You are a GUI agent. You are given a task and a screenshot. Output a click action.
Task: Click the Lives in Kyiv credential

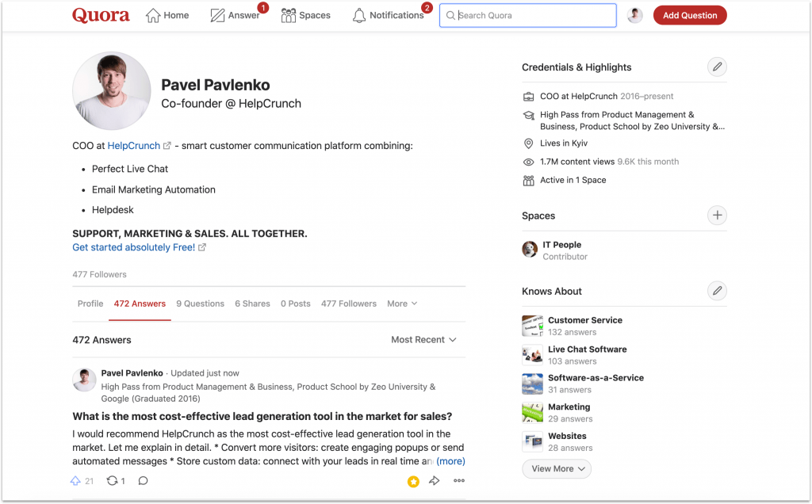(564, 143)
